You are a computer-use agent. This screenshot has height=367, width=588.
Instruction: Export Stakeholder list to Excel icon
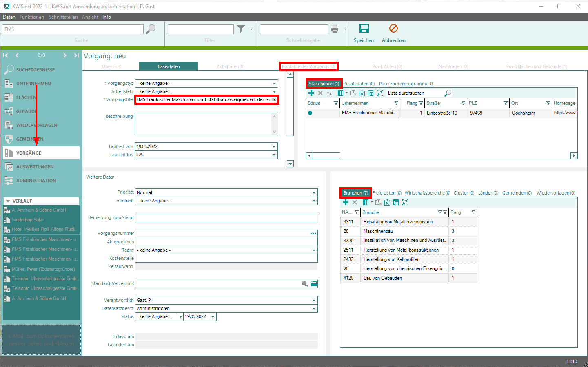(362, 93)
